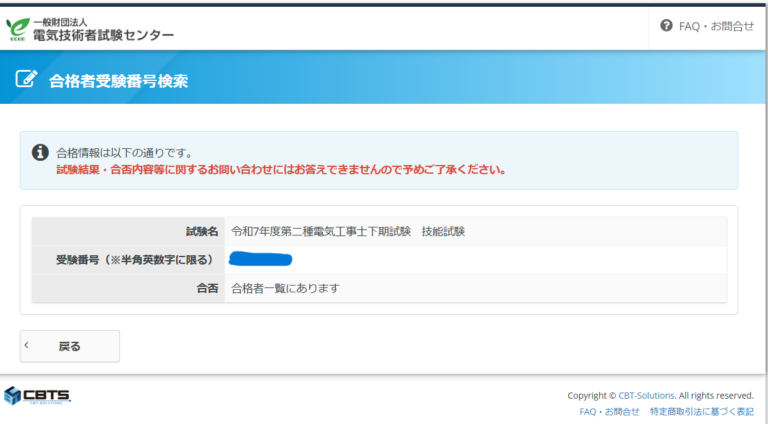Click the blue-redacted 受験番号 value
Screen dimensions: 768x424
(260, 260)
